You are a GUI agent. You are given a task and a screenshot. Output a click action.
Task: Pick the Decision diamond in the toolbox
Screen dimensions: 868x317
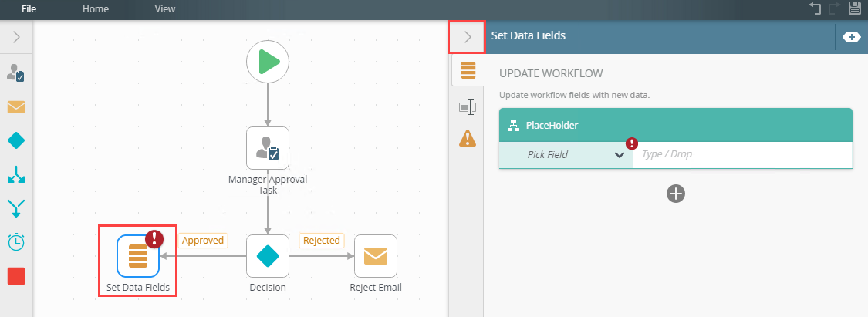pos(16,141)
